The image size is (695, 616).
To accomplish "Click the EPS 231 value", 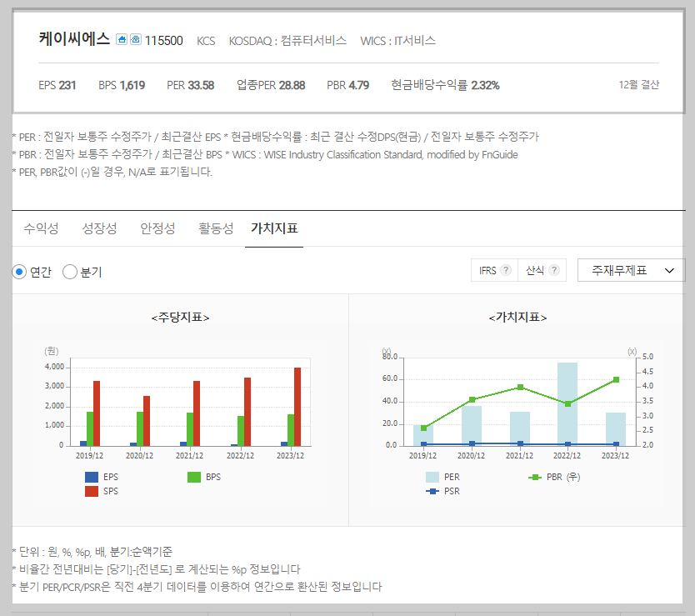I will (x=57, y=85).
